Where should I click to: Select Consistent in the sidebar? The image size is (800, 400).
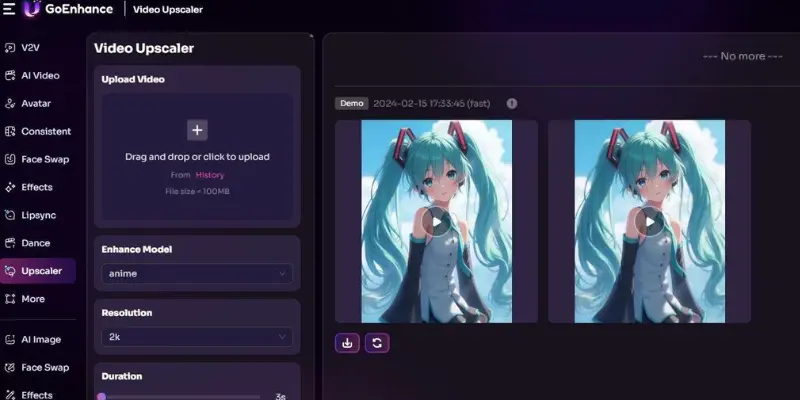click(x=46, y=132)
